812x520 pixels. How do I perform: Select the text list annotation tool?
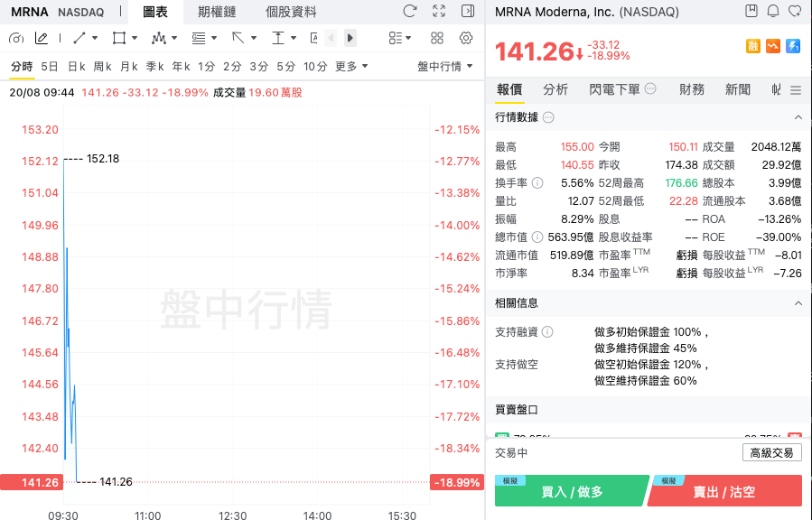click(199, 38)
